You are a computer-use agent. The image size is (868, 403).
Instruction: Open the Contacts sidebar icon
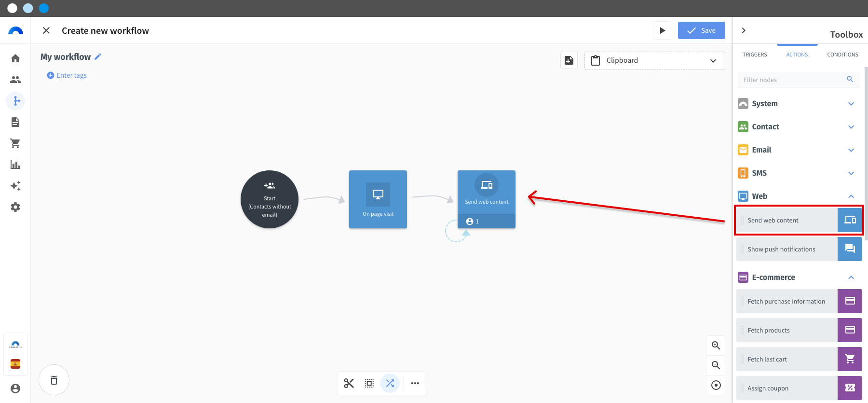15,80
